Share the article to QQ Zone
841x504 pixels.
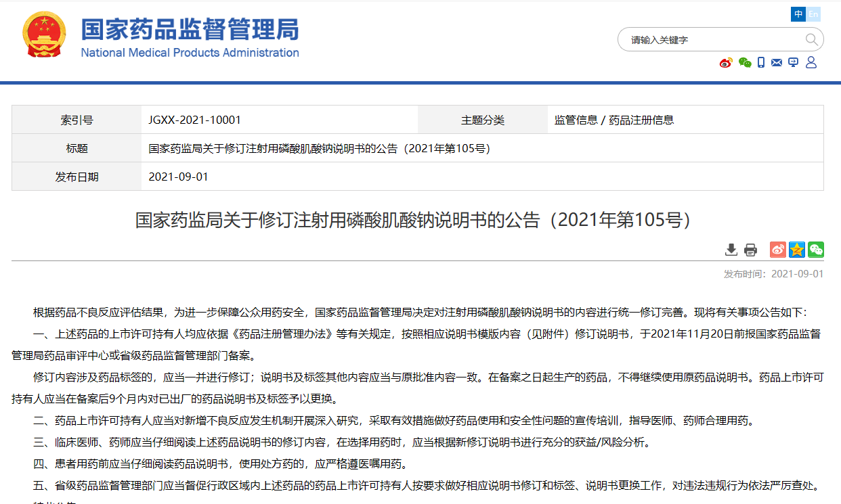tap(797, 250)
